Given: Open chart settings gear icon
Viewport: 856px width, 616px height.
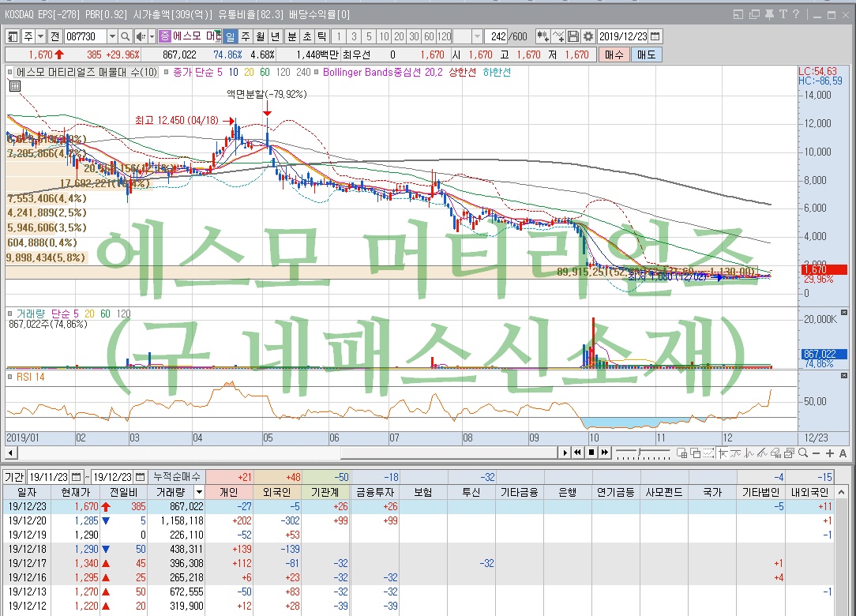Looking at the screenshot, I should pos(588,36).
